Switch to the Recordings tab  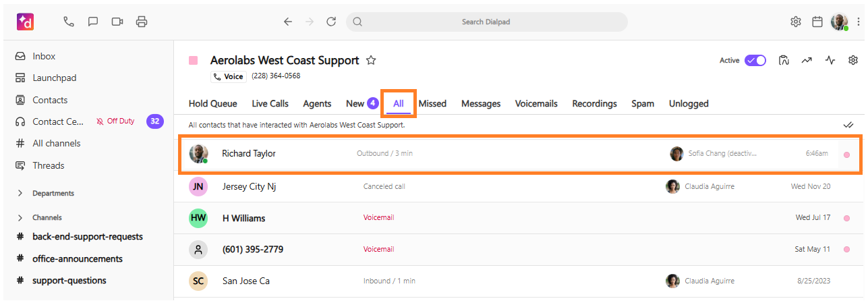(x=594, y=103)
